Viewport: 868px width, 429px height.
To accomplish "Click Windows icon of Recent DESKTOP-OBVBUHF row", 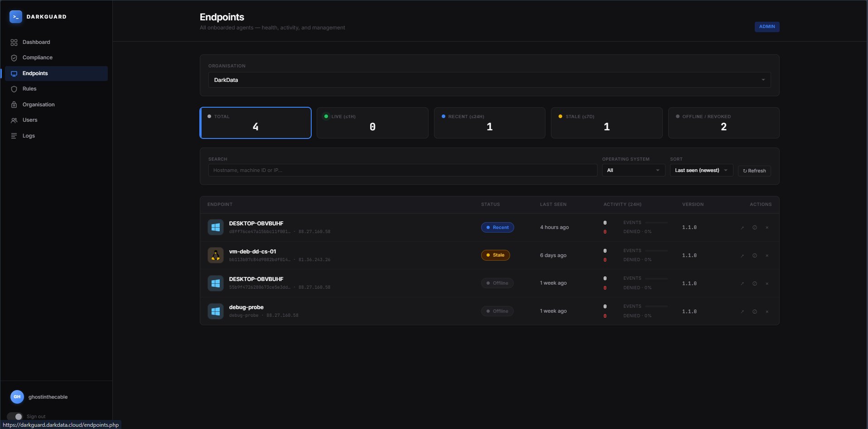I will [x=216, y=227].
